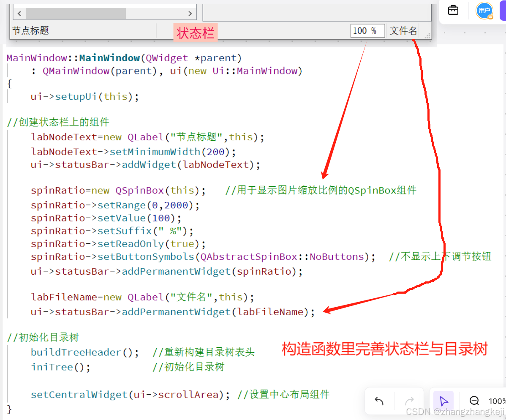
Task: Open the 用户 profile avatar
Action: coord(484,11)
